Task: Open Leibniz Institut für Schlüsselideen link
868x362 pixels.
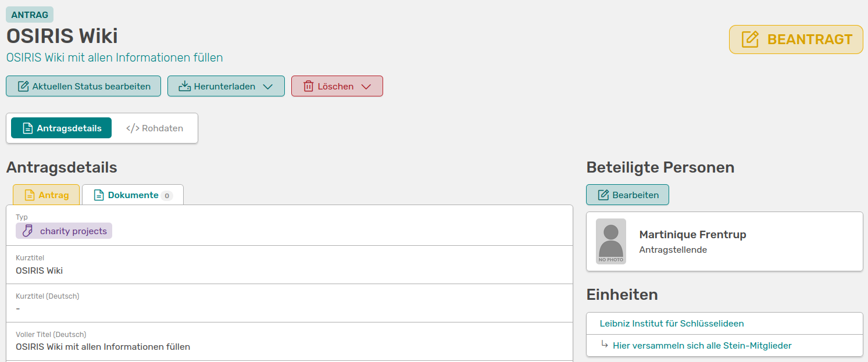Action: (x=671, y=324)
